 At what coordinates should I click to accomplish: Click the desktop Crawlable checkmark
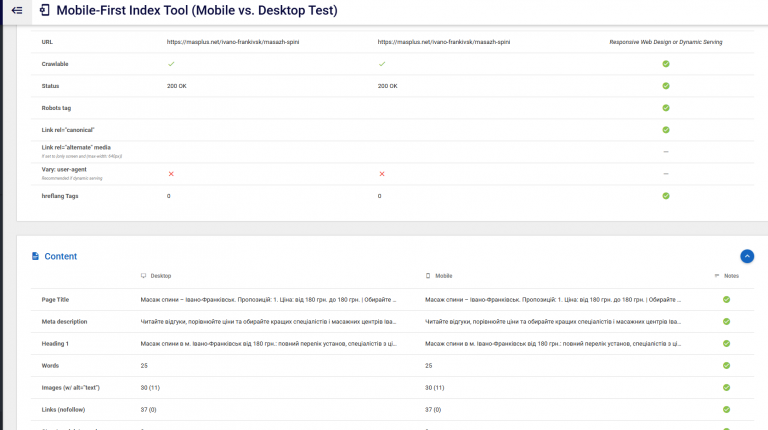[171, 64]
